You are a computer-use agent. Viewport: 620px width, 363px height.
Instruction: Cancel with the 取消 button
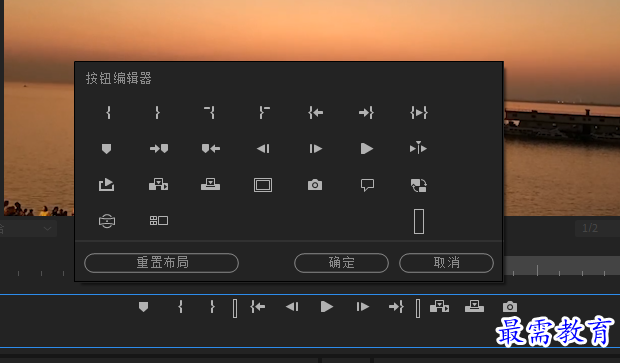[446, 263]
